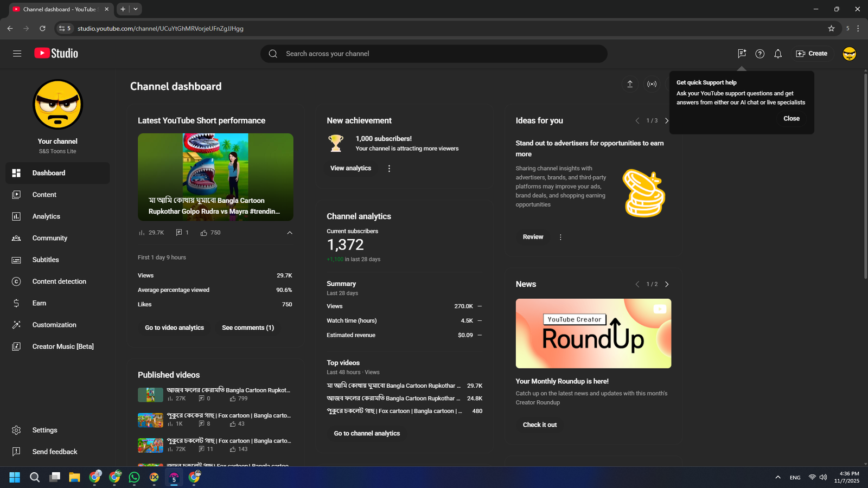Click Go to channel analytics button

point(367,433)
